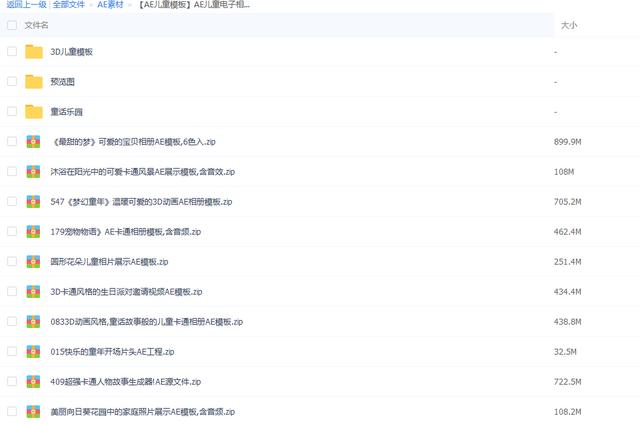The width and height of the screenshot is (640, 424).
Task: Open AE素材 breadcrumb link
Action: [110, 4]
